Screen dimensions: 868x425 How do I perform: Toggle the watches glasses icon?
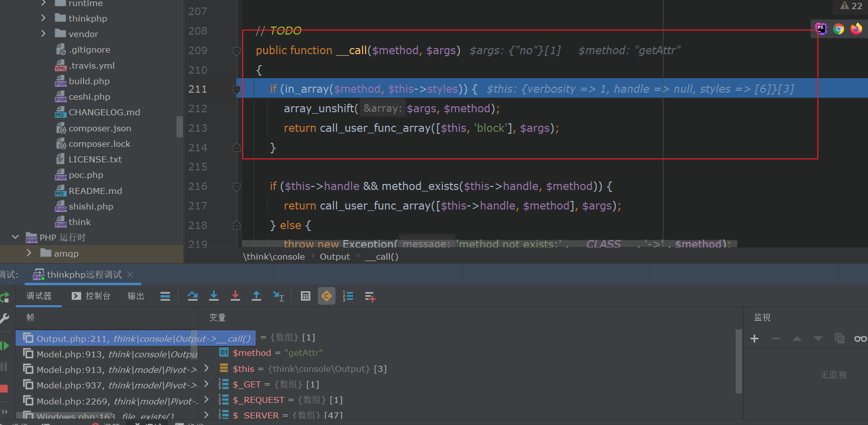click(x=860, y=339)
